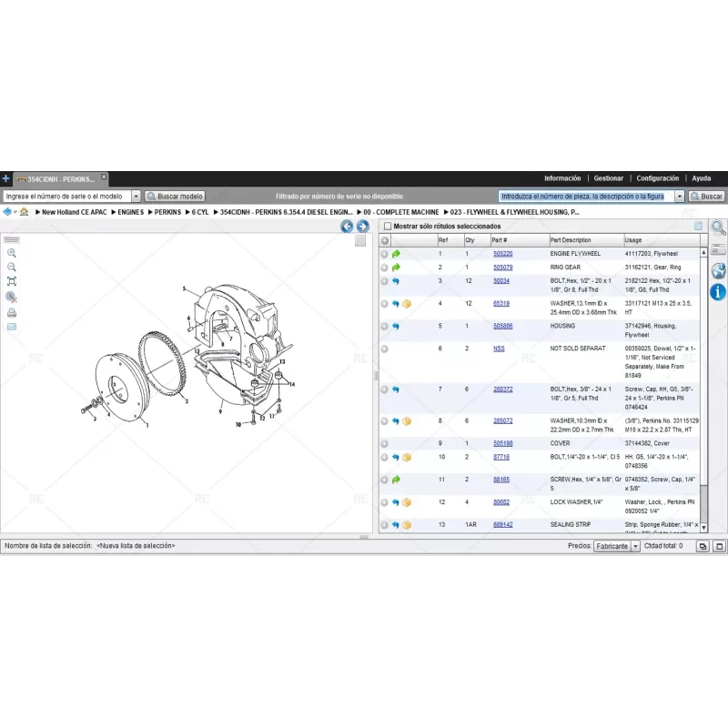Open part link 505220 for ENGINE FLYWHEEL

pos(503,253)
